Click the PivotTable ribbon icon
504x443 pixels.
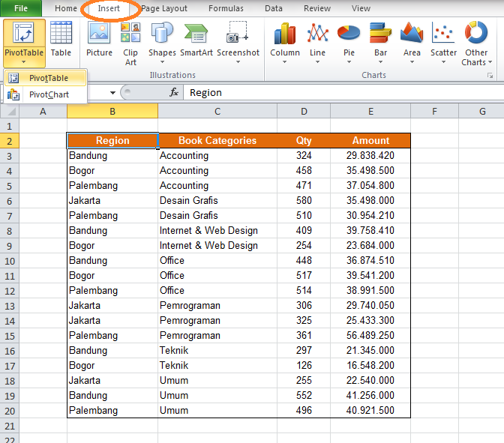pos(23,32)
